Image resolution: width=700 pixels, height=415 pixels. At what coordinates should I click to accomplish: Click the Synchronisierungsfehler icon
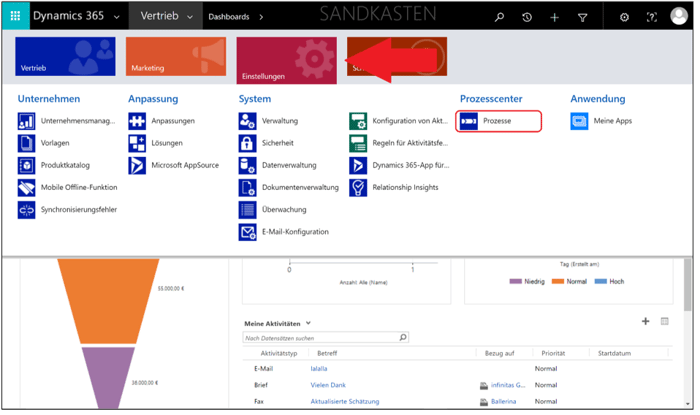click(x=26, y=210)
